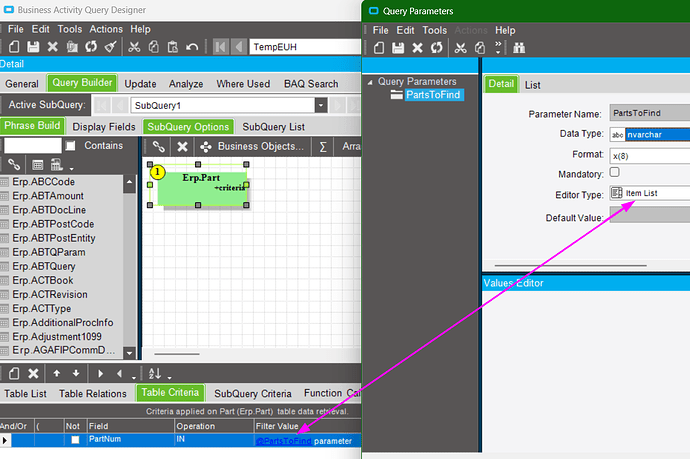Screen dimensions: 690x459
Task: Open Help menu in Query Parameters window
Action: [x=505, y=30]
